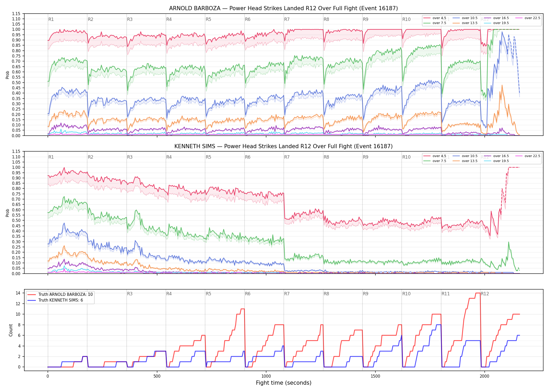Click the 'Fight time (seconds)' axis label
This screenshot has height=392, width=549.
[x=284, y=383]
